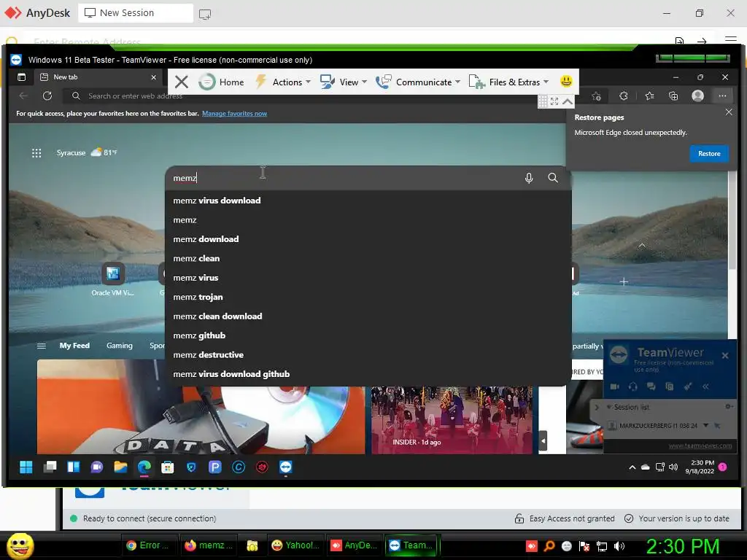Click the Manage favorites now link
747x560 pixels.
234,113
